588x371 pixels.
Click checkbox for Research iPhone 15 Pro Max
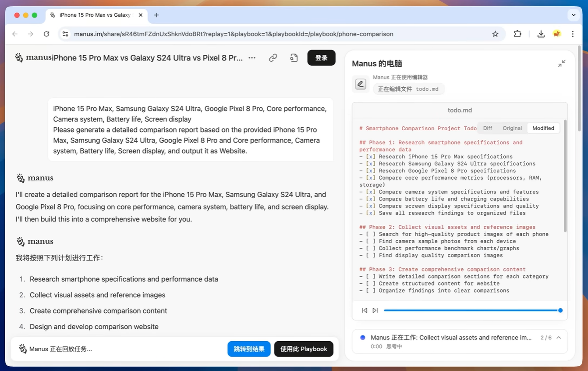coord(371,157)
